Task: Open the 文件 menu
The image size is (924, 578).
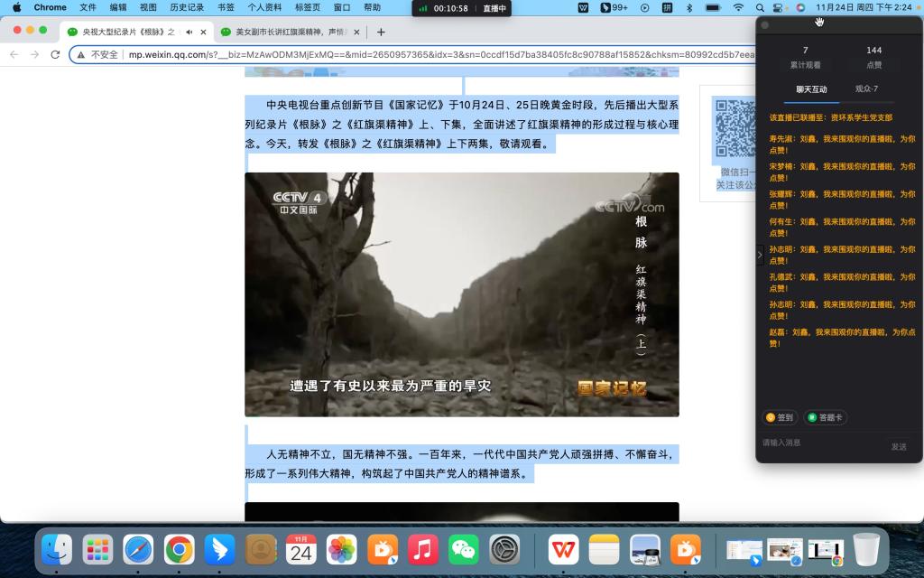Action: pos(88,7)
